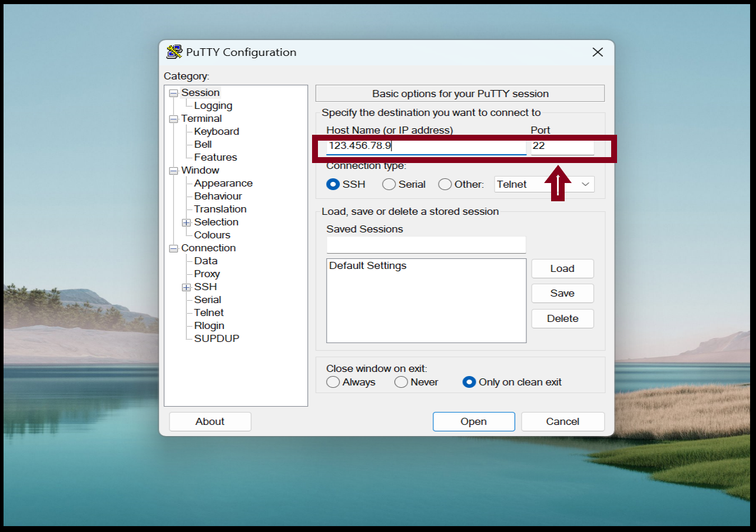The height and width of the screenshot is (532, 756).
Task: Collapse the Session tree node
Action: [173, 93]
